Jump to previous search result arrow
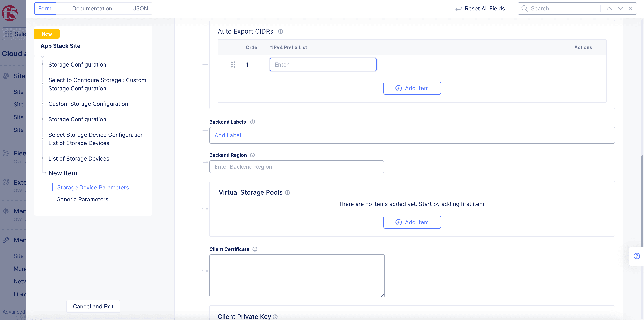Screen dimensions: 644x320 (x=609, y=8)
